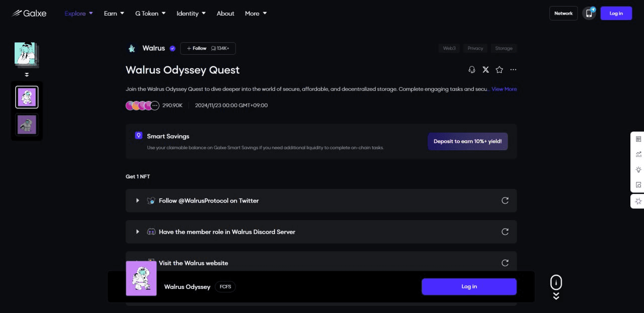This screenshot has height=313, width=644.
Task: Follow the Walrus space
Action: coord(208,48)
